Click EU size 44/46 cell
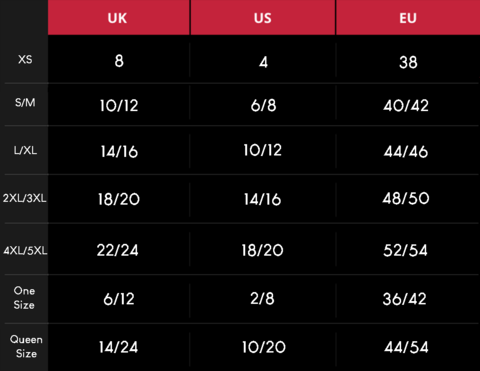The image size is (480, 371). click(406, 152)
